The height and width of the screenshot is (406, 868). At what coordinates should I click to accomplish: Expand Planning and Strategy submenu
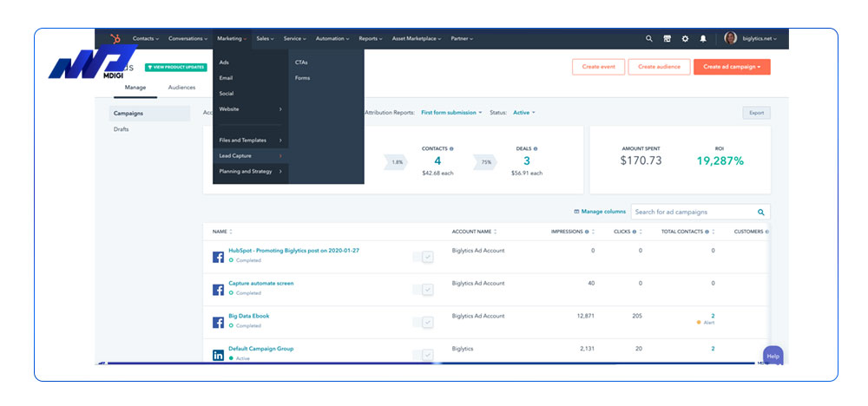pos(250,172)
